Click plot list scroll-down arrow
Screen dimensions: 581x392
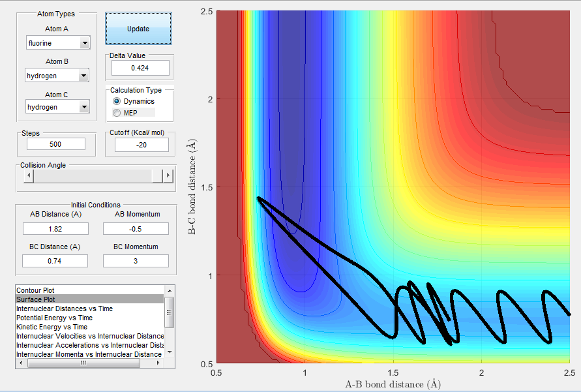(x=170, y=352)
